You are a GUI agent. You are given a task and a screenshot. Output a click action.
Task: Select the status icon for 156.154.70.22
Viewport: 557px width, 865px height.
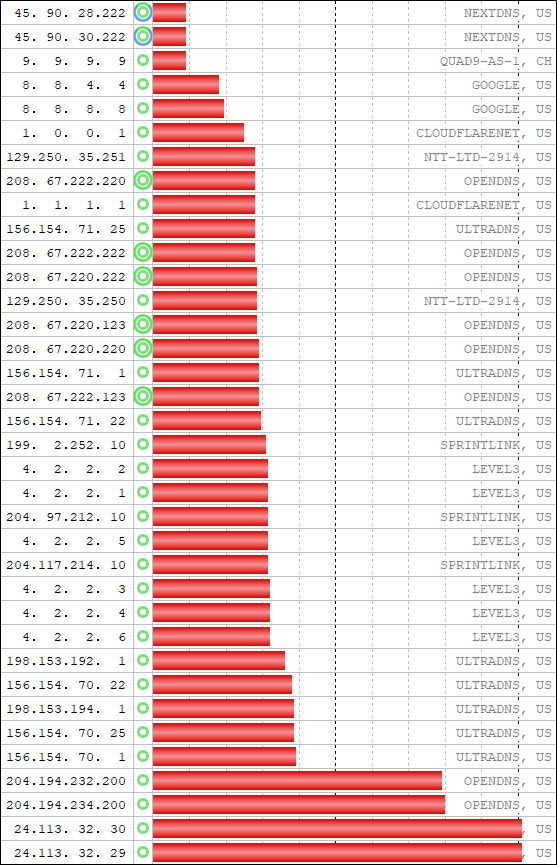pos(143,684)
